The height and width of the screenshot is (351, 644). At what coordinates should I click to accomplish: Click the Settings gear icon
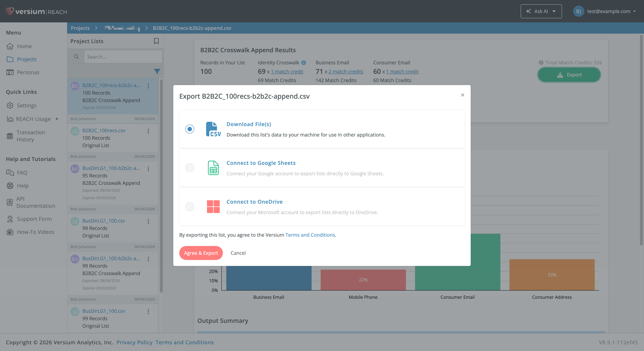pyautogui.click(x=10, y=106)
